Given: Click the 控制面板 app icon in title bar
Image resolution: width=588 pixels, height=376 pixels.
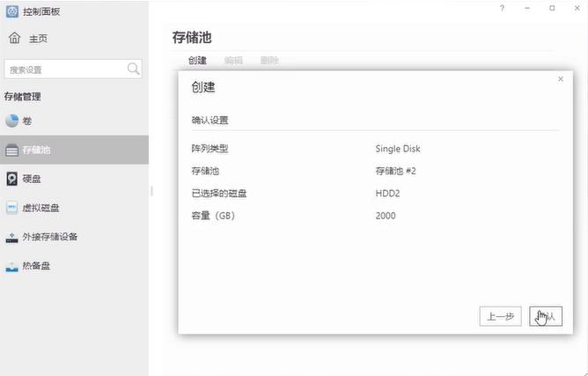Looking at the screenshot, I should point(11,11).
